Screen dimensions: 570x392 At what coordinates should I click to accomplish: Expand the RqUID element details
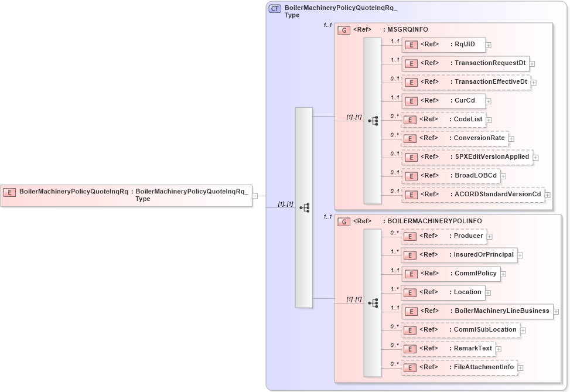pos(488,45)
